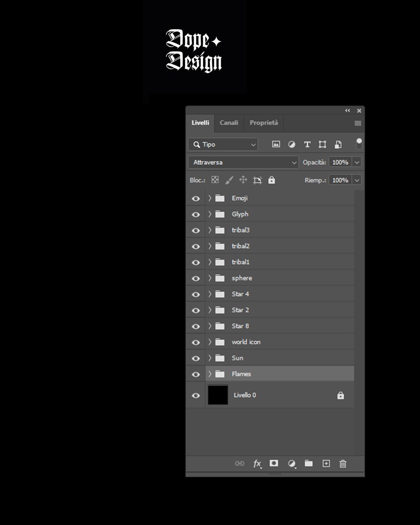Click the Livello 0 black thumbnail

click(x=218, y=395)
